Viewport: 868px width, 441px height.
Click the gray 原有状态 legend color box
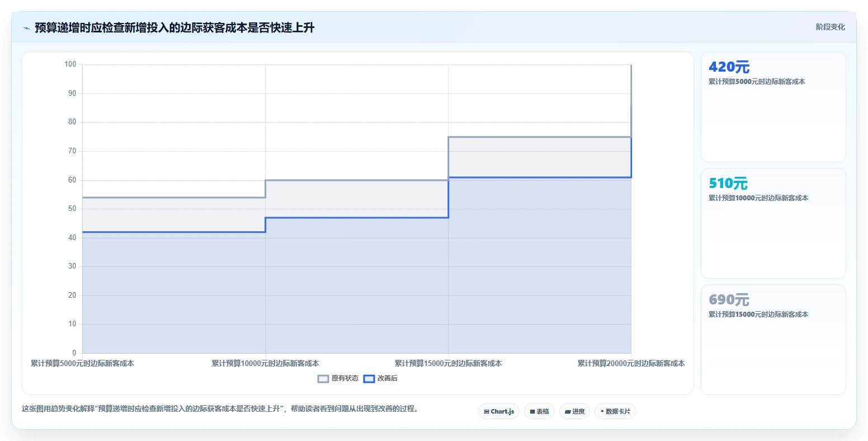tap(323, 379)
